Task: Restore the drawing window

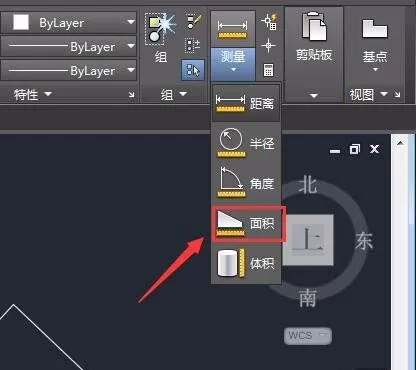Action: (x=355, y=149)
